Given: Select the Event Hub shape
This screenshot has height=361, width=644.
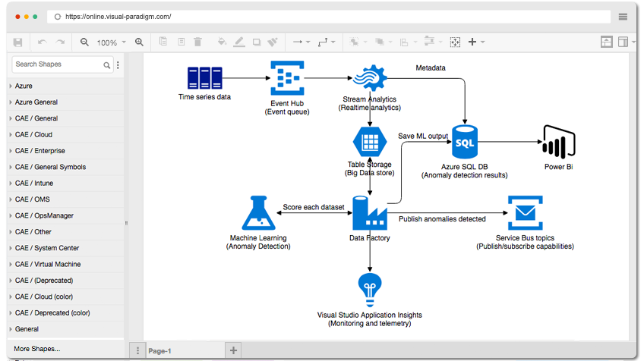Looking at the screenshot, I should pos(287,78).
